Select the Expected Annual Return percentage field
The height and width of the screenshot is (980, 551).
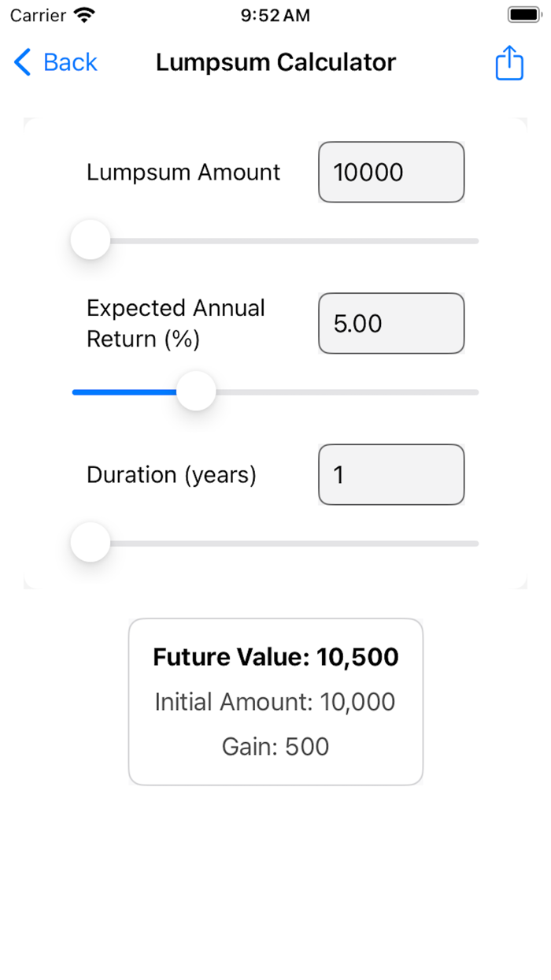point(391,324)
